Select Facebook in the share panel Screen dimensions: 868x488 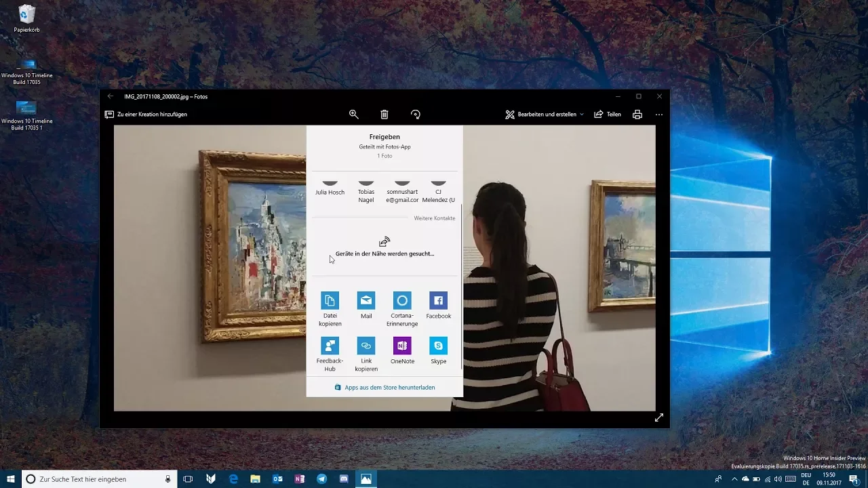438,300
